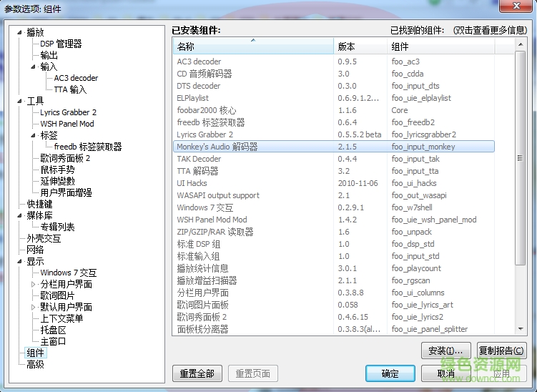
Task: Sort components by 版本 column header
Action: [360, 46]
